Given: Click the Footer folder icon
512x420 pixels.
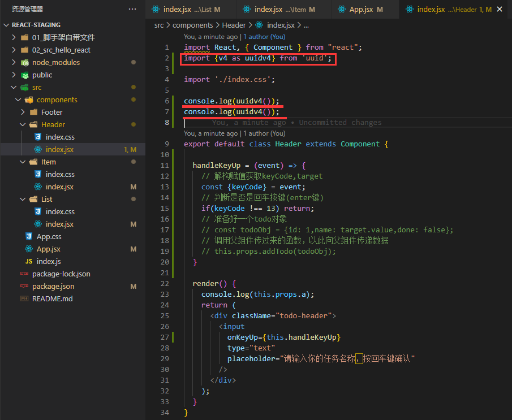Looking at the screenshot, I should 33,112.
